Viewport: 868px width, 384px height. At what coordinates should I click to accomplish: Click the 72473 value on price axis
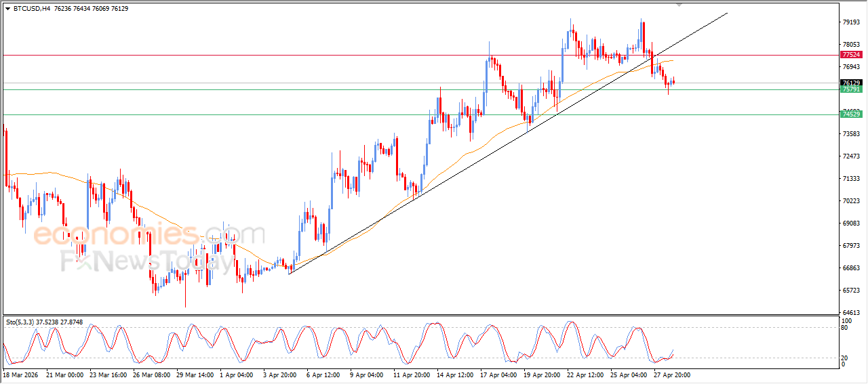click(x=850, y=156)
